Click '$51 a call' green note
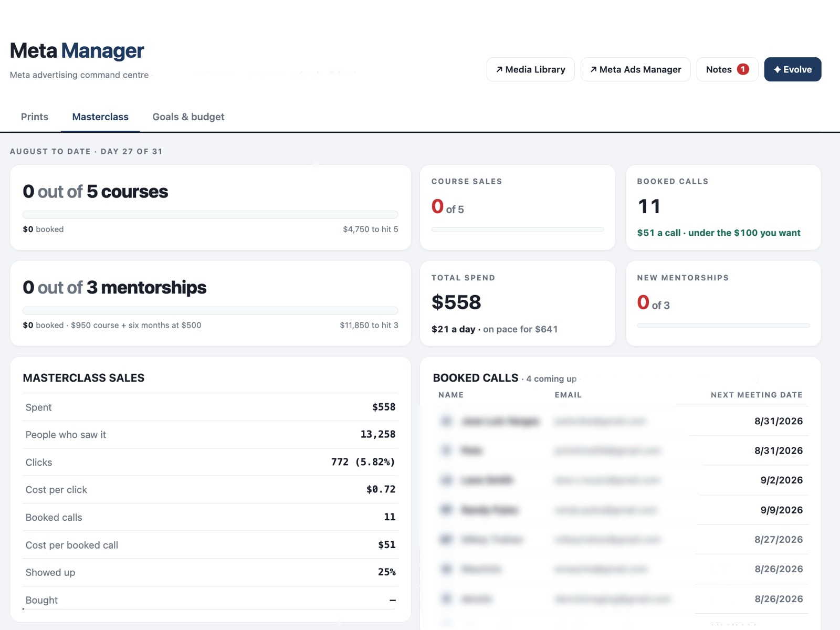 719,233
